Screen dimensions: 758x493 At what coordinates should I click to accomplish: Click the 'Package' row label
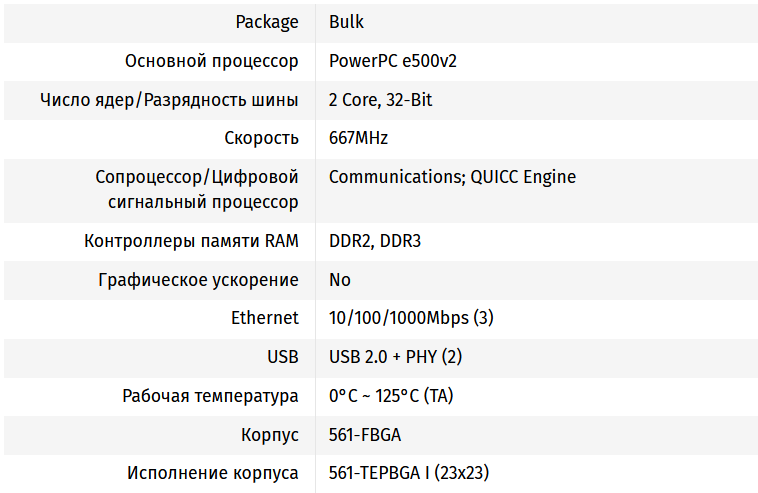267,22
